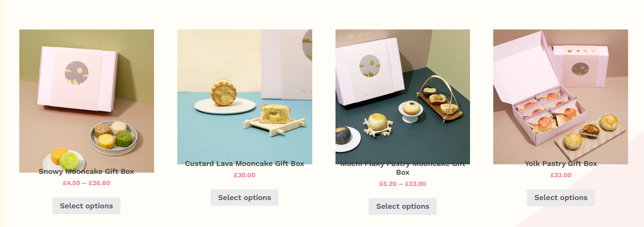Select options for Snowy Mooncake Gift Box
Viewport: 644px width, 227px height.
click(86, 206)
